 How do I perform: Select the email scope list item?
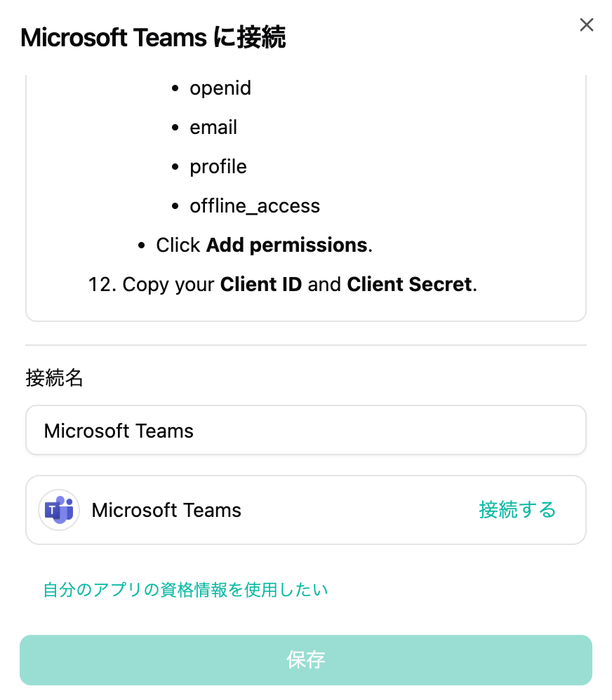click(213, 128)
